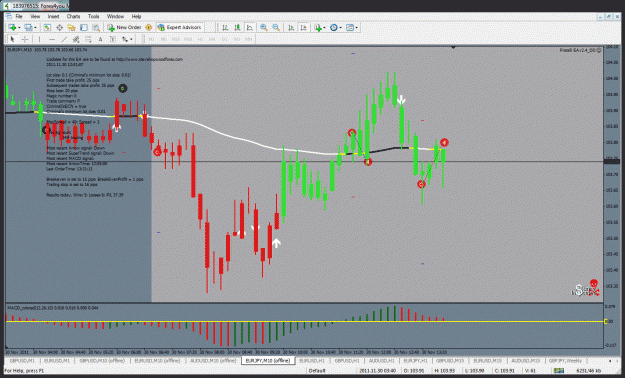Switch chart to bar chart mode
This screenshot has width=625, height=378.
pos(225,28)
